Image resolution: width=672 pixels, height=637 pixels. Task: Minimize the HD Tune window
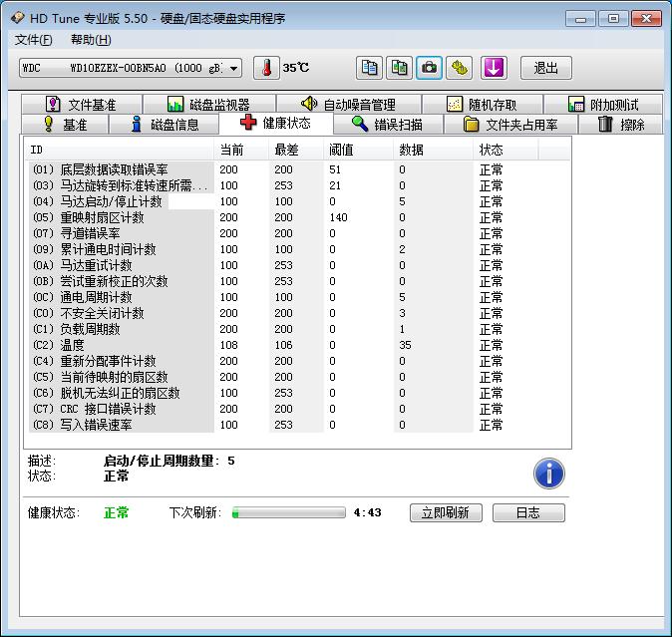pos(580,19)
